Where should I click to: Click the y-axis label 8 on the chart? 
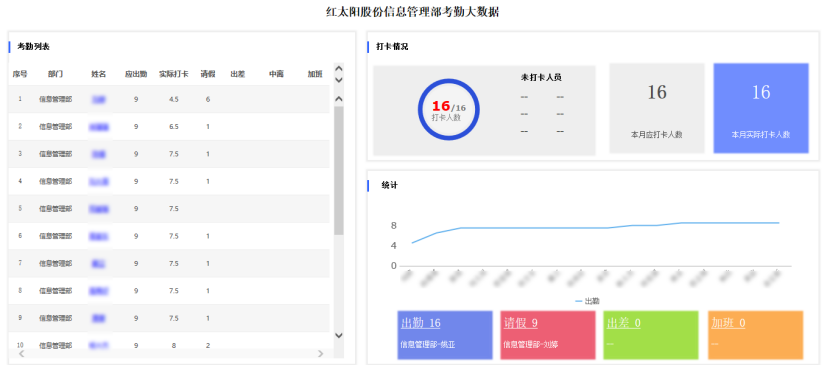[x=393, y=226]
